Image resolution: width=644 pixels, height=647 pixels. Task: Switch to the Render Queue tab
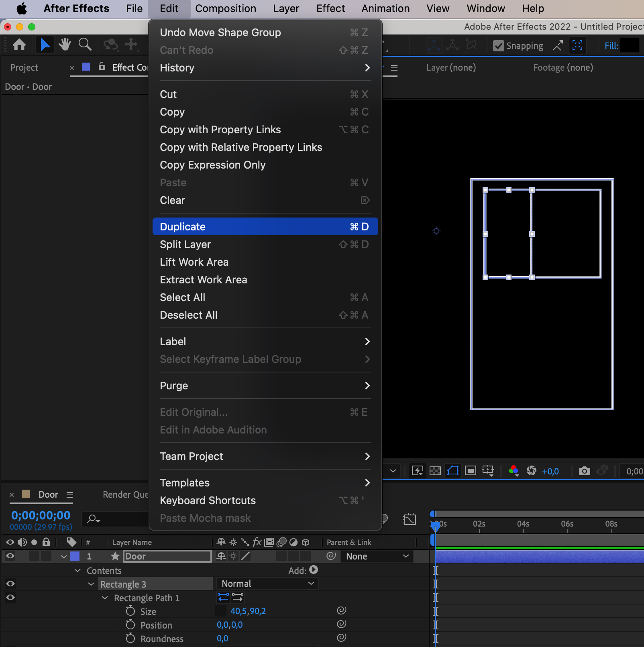pos(125,495)
